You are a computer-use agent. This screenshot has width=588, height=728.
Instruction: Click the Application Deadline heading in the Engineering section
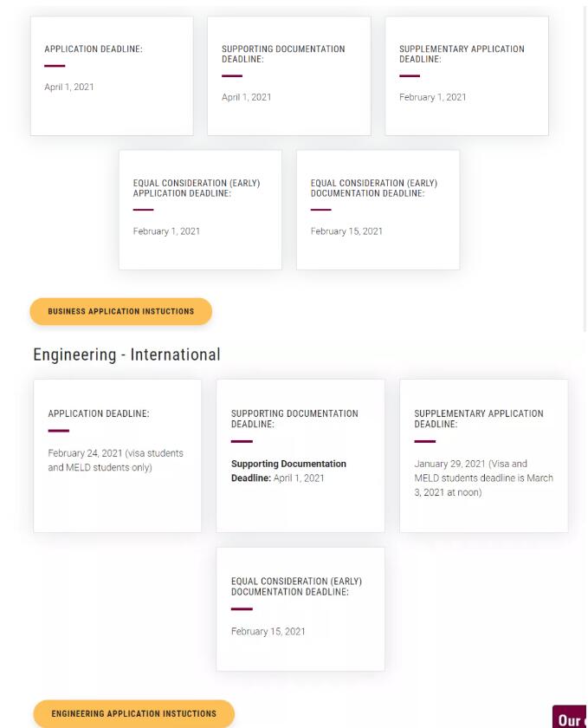coord(99,414)
